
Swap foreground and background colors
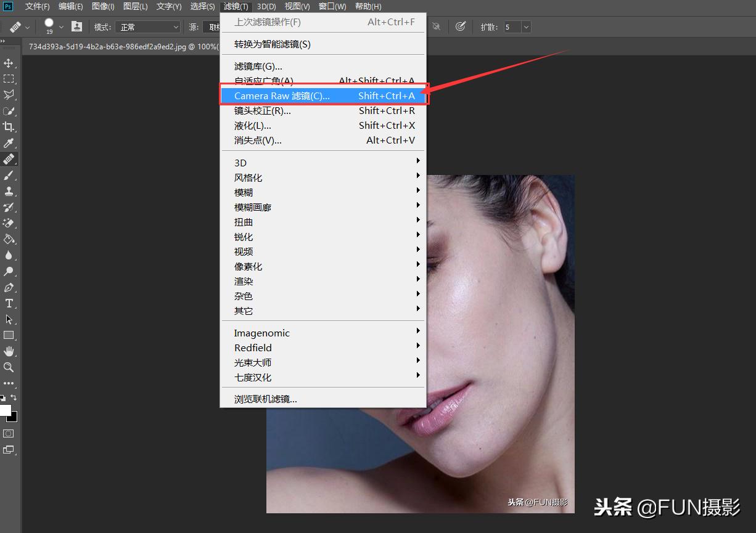coord(14,398)
